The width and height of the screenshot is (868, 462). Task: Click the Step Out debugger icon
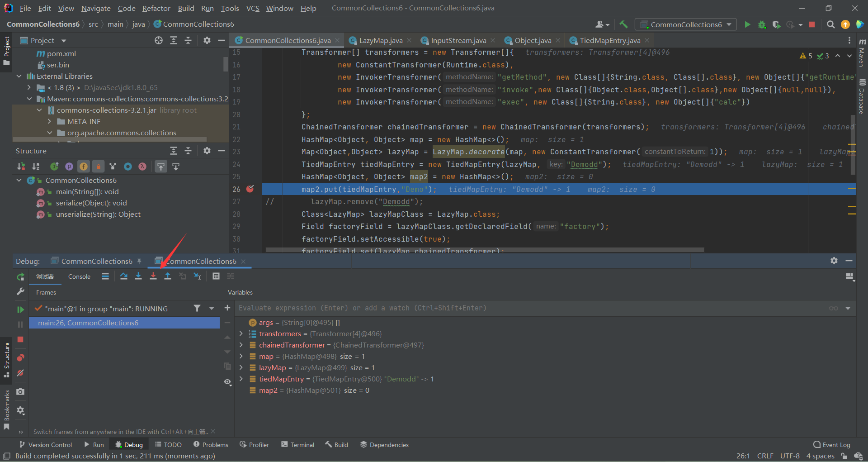pyautogui.click(x=168, y=276)
